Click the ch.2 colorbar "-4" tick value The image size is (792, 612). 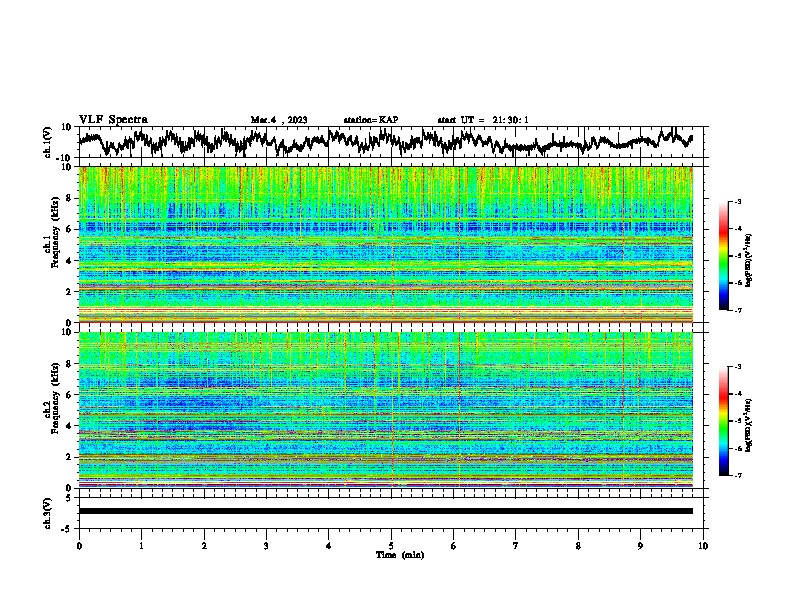[x=738, y=394]
